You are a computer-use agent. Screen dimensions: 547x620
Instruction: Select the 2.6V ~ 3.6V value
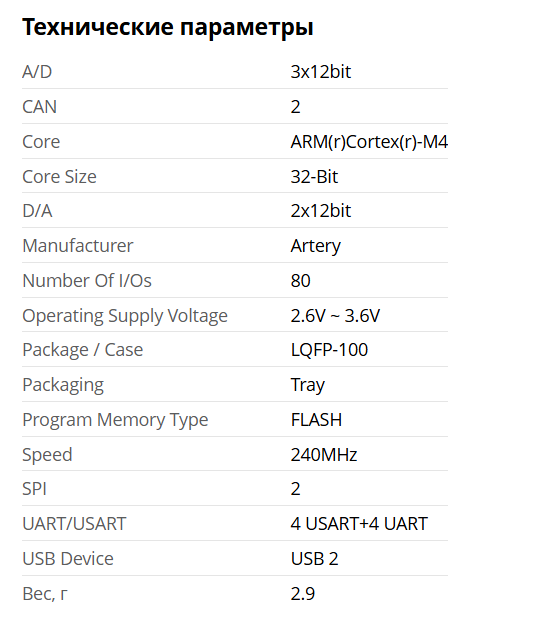pos(335,316)
